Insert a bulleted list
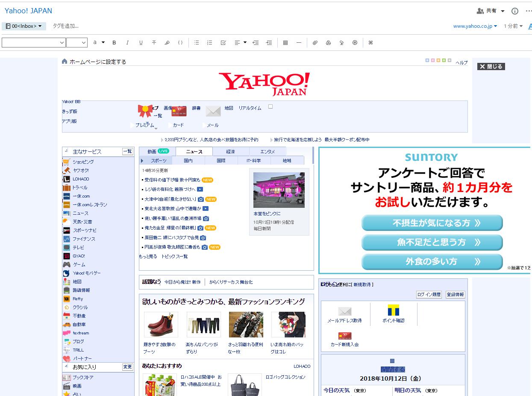This screenshot has height=396, width=532. tap(197, 43)
